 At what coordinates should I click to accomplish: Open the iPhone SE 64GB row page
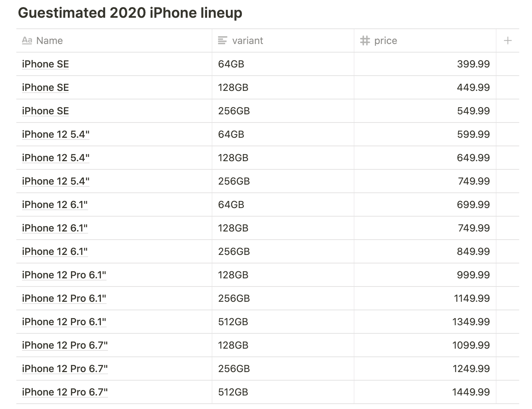(45, 64)
